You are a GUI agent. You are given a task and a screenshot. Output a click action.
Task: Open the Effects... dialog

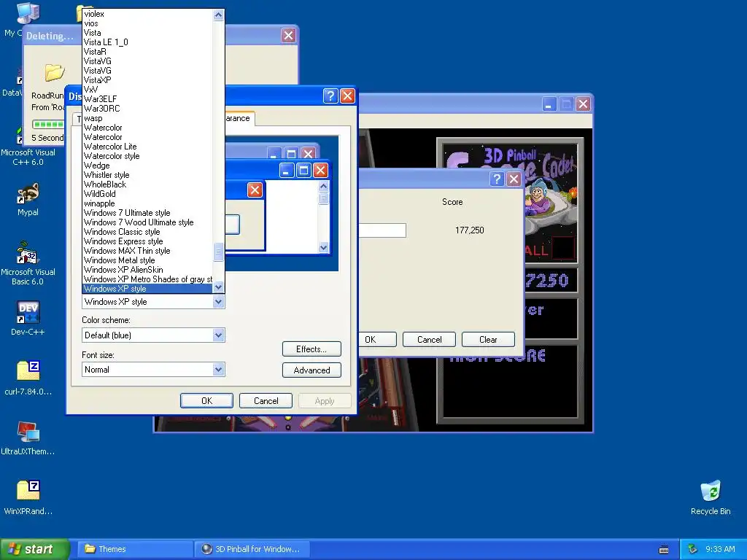pos(311,349)
